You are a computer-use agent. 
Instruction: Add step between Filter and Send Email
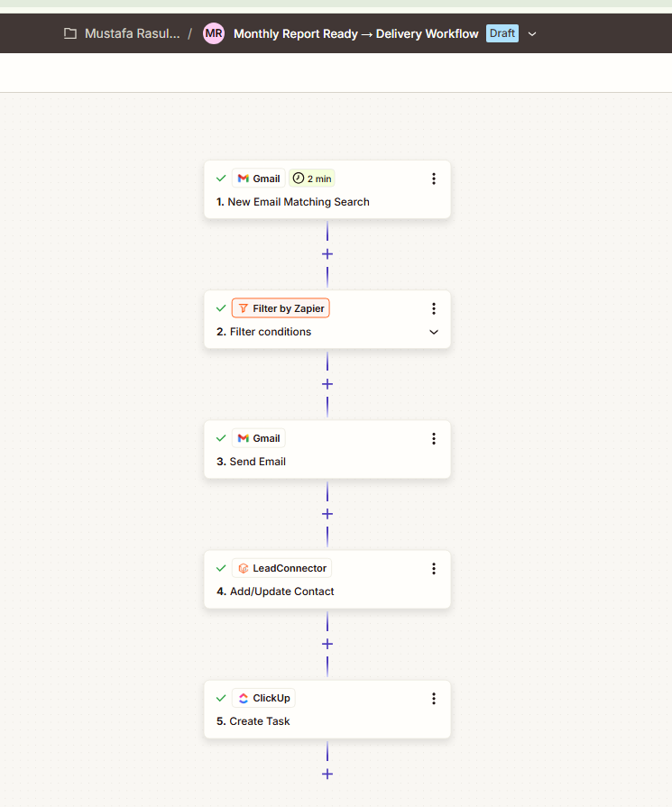coord(327,384)
